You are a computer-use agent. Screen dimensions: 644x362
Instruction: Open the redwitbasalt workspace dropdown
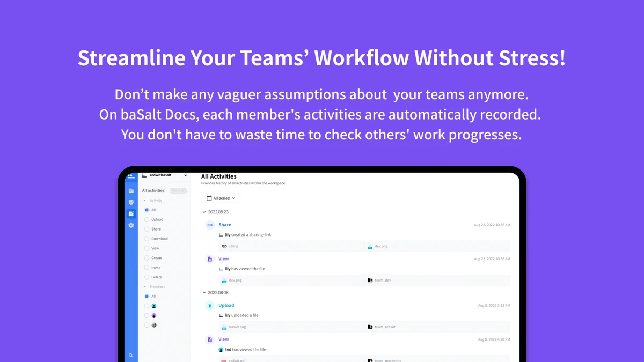(x=186, y=175)
